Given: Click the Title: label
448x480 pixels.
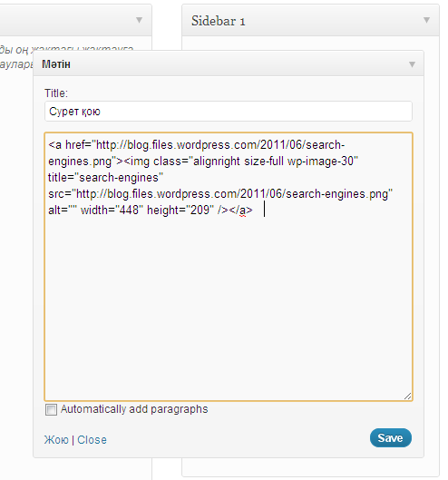Looking at the screenshot, I should tap(56, 93).
